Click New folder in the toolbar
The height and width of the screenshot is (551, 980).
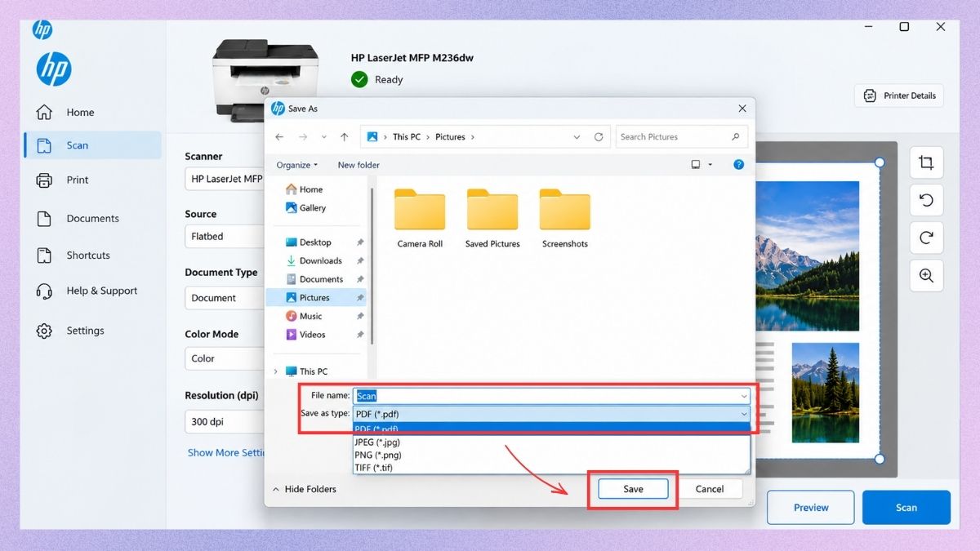pyautogui.click(x=359, y=165)
